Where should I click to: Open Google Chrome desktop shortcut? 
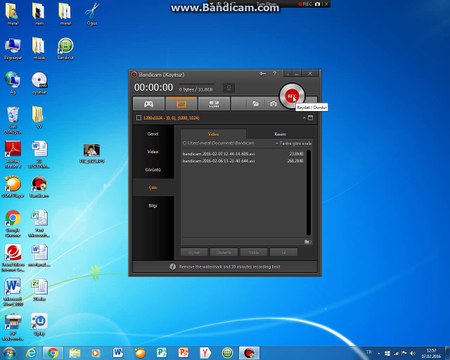pos(13,223)
